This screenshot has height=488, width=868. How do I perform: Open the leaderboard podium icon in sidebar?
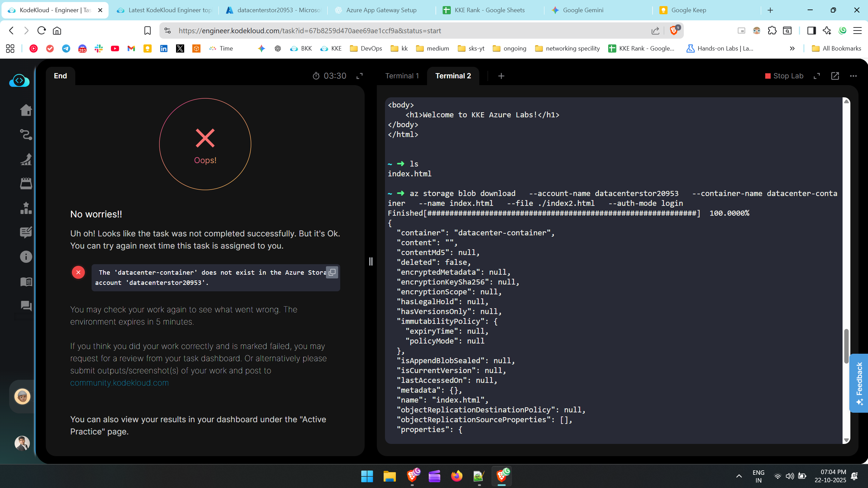coord(26,208)
